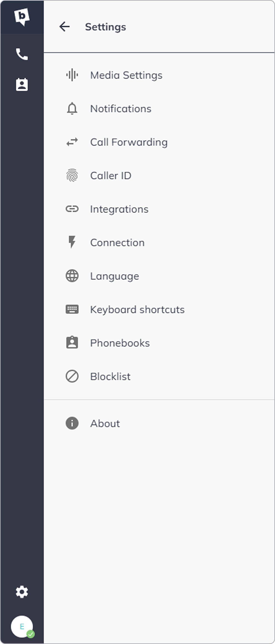
Task: Click the About info icon
Action: point(72,423)
